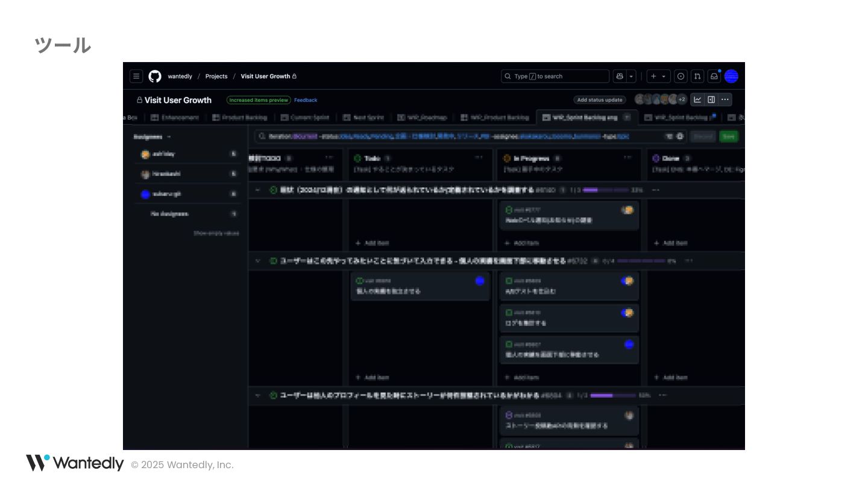
Task: Open the Assignees slice-by dropdown
Action: [153, 137]
